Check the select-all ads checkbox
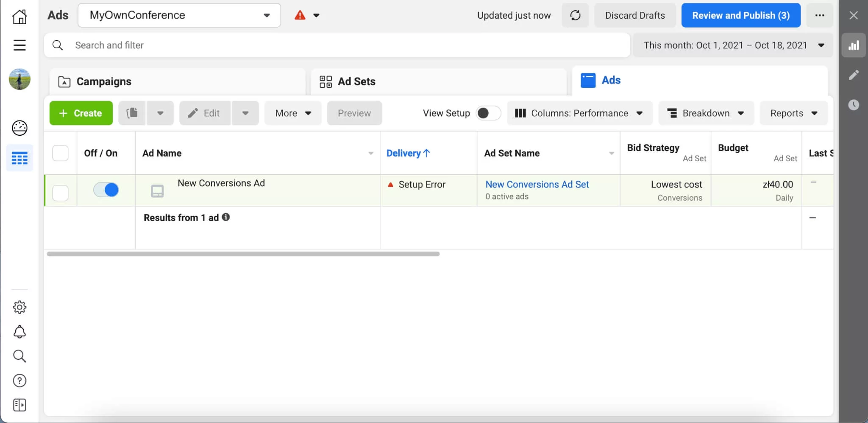Viewport: 868px width, 423px height. [x=61, y=153]
